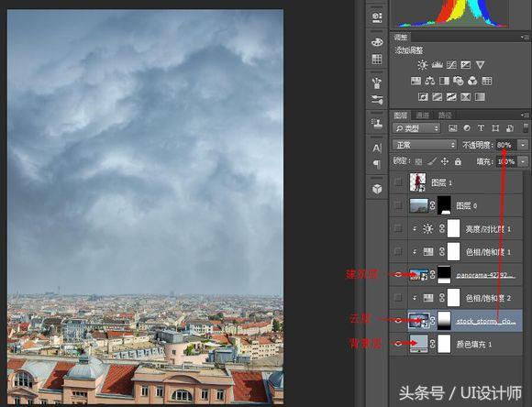Open the 正常 blend mode dropdown
This screenshot has height=407, width=532.
click(424, 145)
